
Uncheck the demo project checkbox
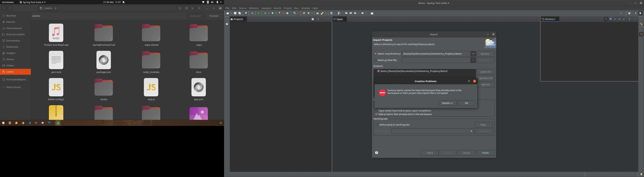[x=378, y=71]
